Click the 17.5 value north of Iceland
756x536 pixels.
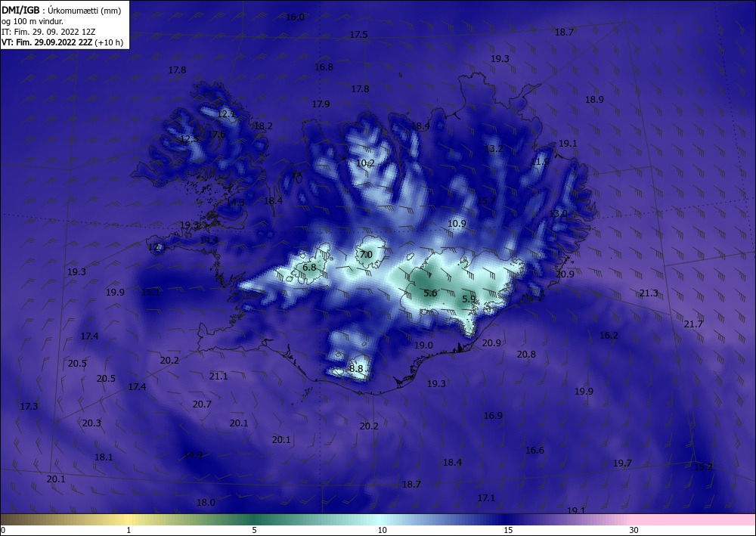click(358, 35)
